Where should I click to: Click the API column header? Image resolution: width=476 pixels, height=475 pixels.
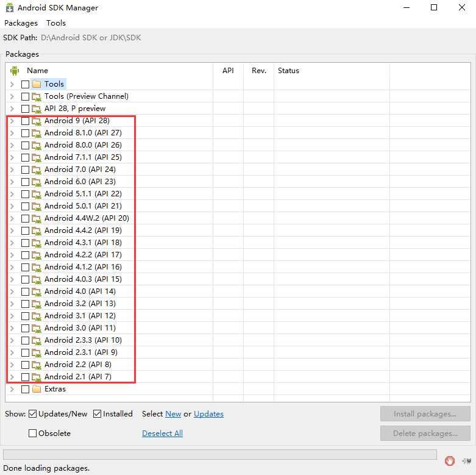(228, 71)
